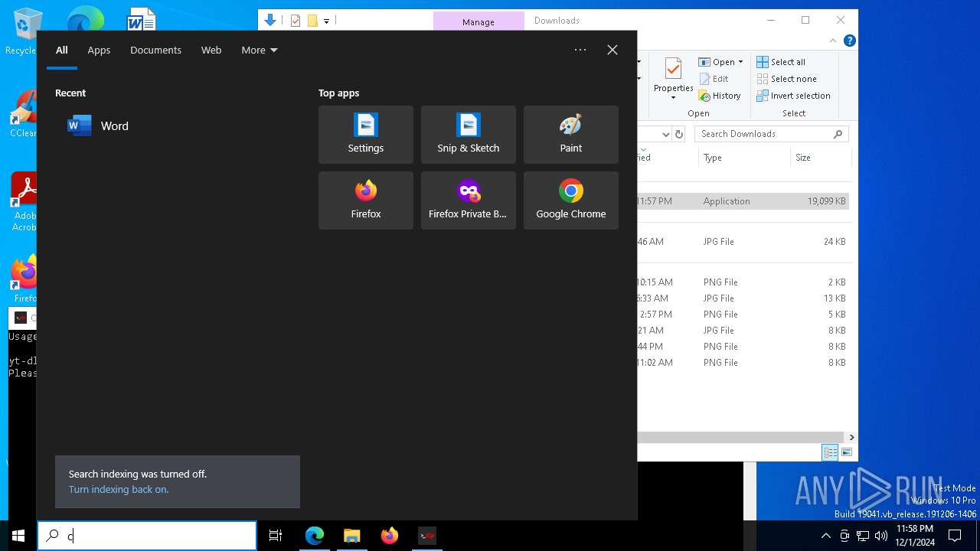This screenshot has height=551, width=980.
Task: Select the 13 KB JPG file
Action: point(743,298)
